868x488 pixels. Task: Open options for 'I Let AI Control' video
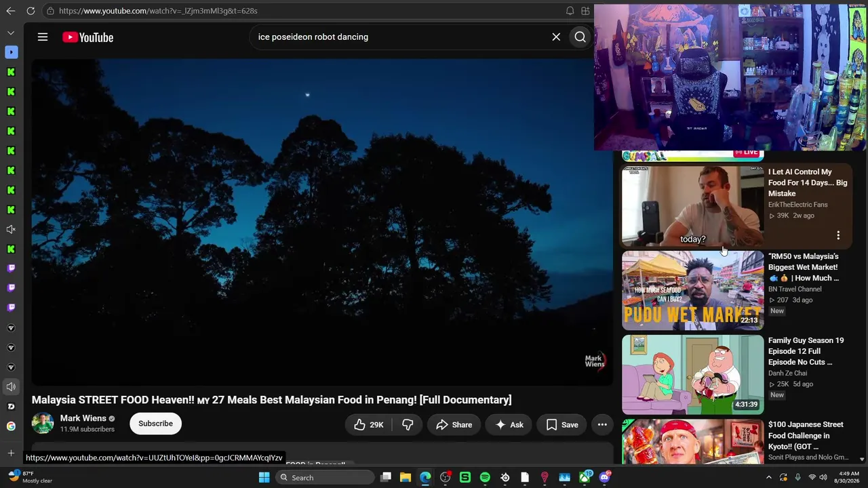click(838, 235)
